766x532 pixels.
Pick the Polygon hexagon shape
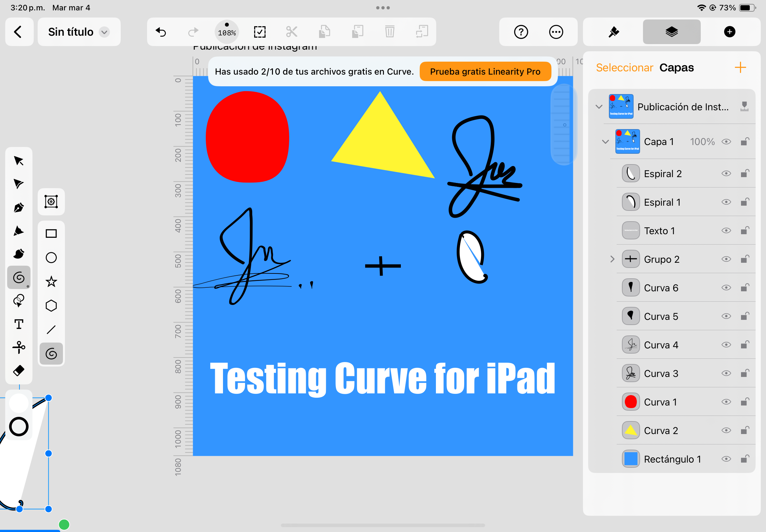tap(51, 306)
